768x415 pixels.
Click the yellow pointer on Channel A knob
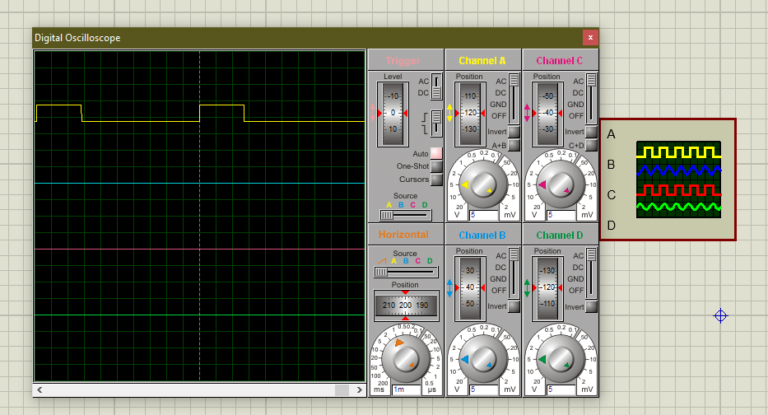pyautogui.click(x=465, y=185)
